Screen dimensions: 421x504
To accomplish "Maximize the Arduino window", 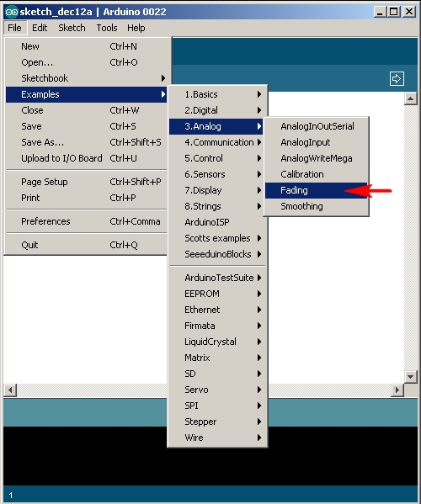I will click(x=393, y=12).
